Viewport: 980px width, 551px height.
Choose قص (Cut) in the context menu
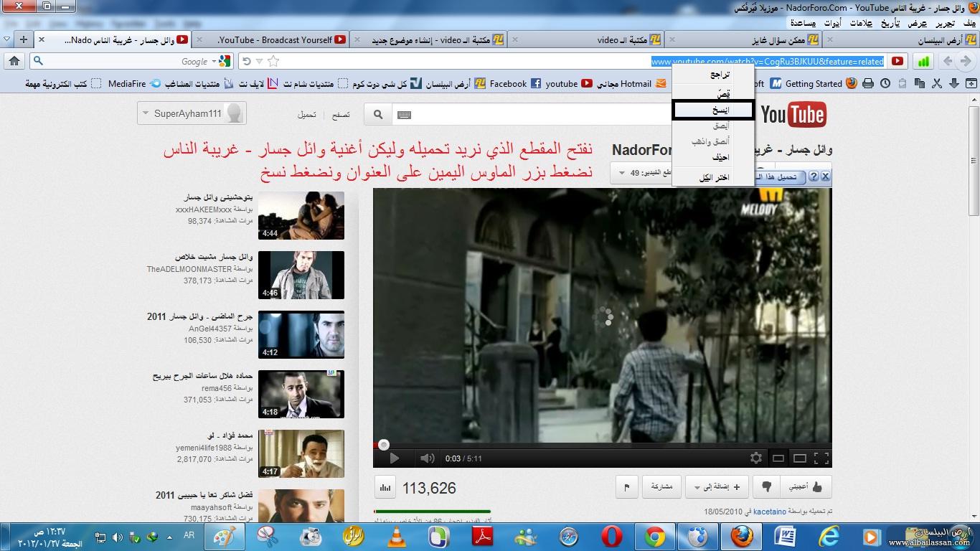[713, 93]
